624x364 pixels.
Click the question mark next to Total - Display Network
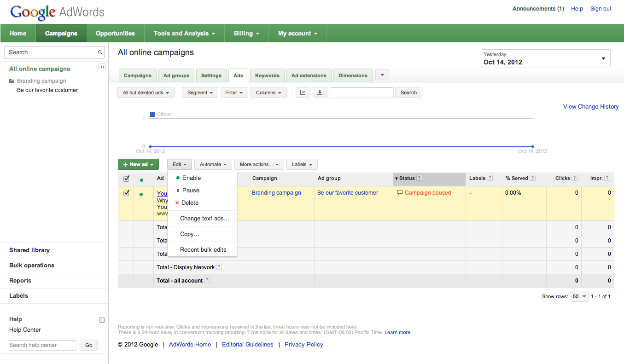coord(219,267)
